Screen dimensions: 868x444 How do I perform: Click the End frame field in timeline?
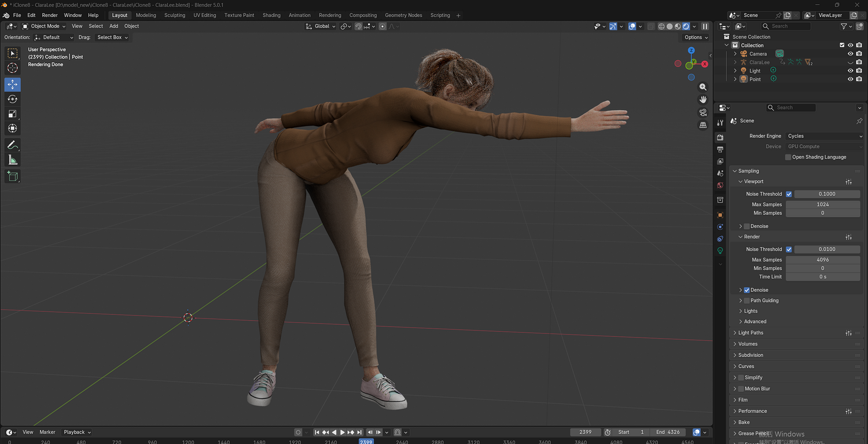pos(668,432)
